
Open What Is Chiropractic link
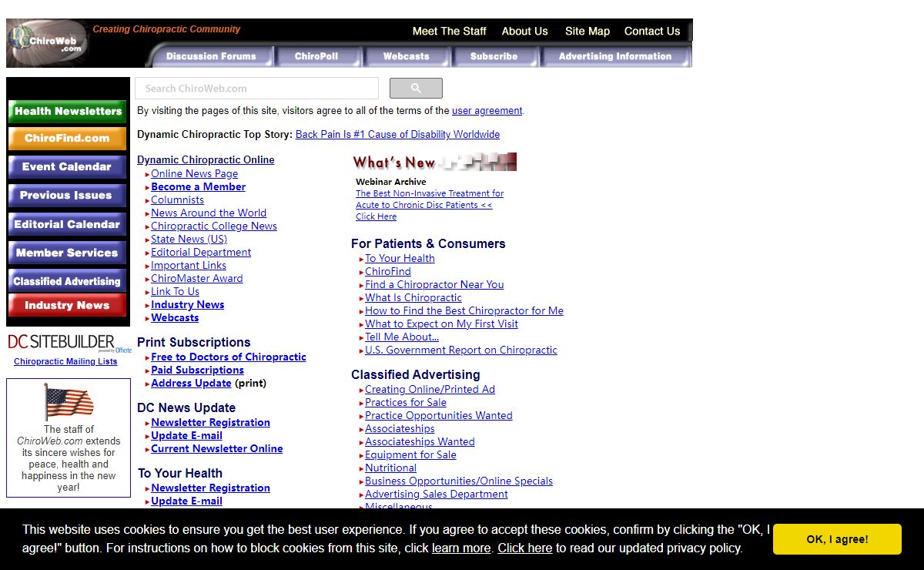click(x=413, y=298)
